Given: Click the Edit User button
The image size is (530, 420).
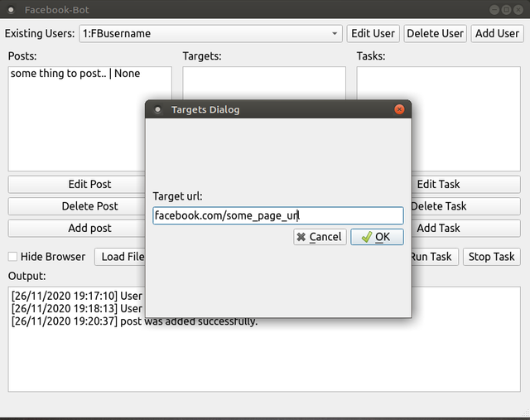Looking at the screenshot, I should [373, 33].
